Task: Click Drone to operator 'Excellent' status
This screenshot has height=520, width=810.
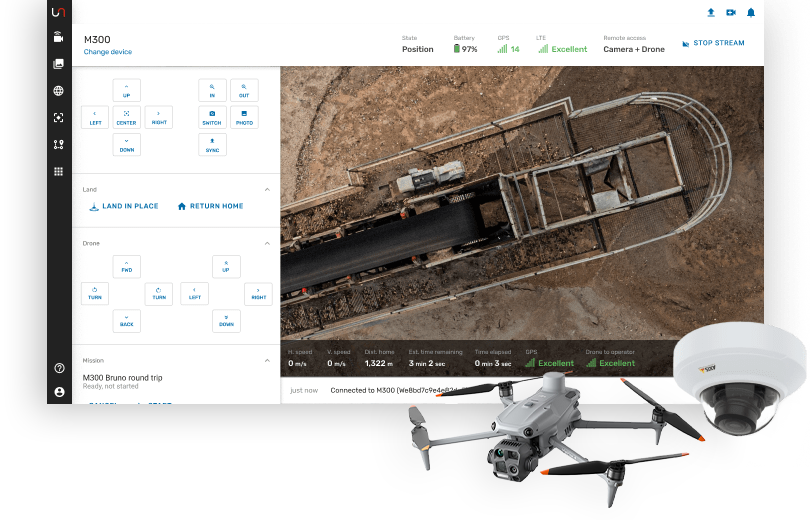Action: [611, 364]
